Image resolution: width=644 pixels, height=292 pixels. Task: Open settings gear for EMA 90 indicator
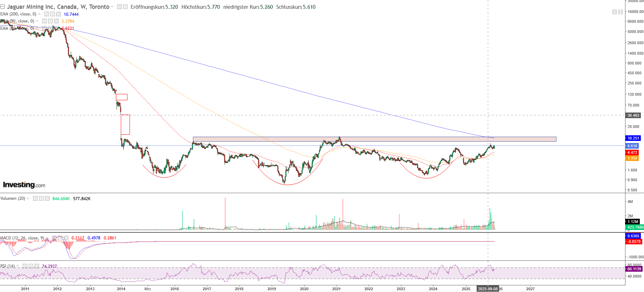point(50,21)
